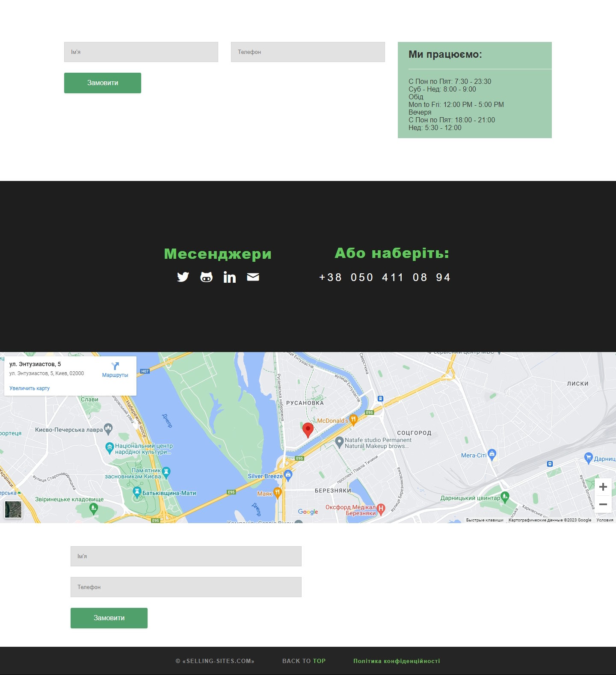Focus the top Телефон input field

[x=308, y=52]
